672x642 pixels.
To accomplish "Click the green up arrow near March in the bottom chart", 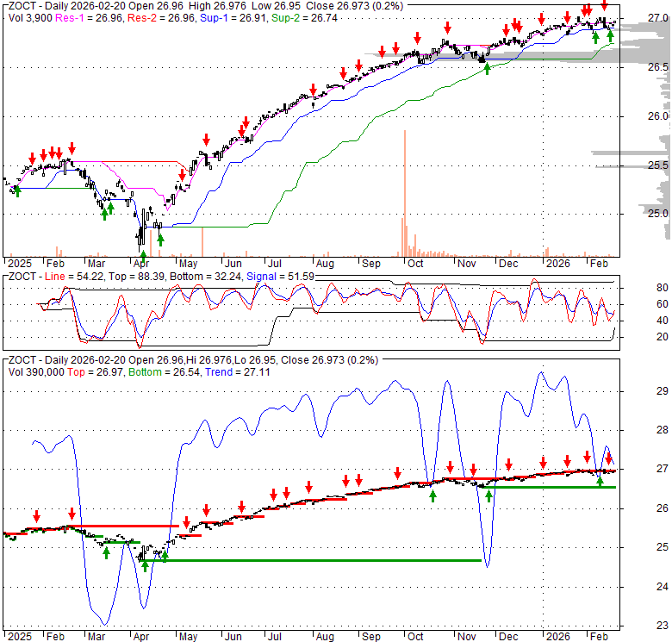I will 107,552.
